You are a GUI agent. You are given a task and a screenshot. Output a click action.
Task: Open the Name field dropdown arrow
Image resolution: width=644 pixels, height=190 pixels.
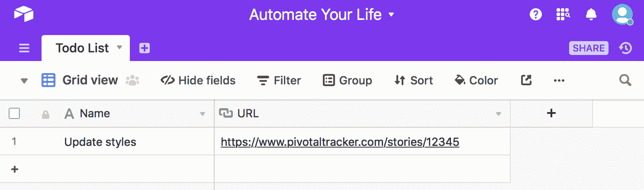click(x=202, y=114)
